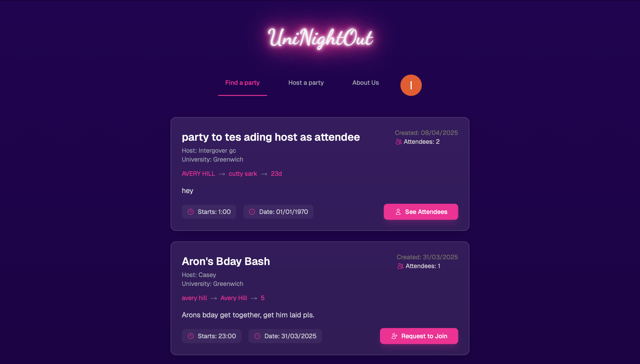Select the Date: 01/01/1970 chip
The image size is (640, 364).
point(278,212)
